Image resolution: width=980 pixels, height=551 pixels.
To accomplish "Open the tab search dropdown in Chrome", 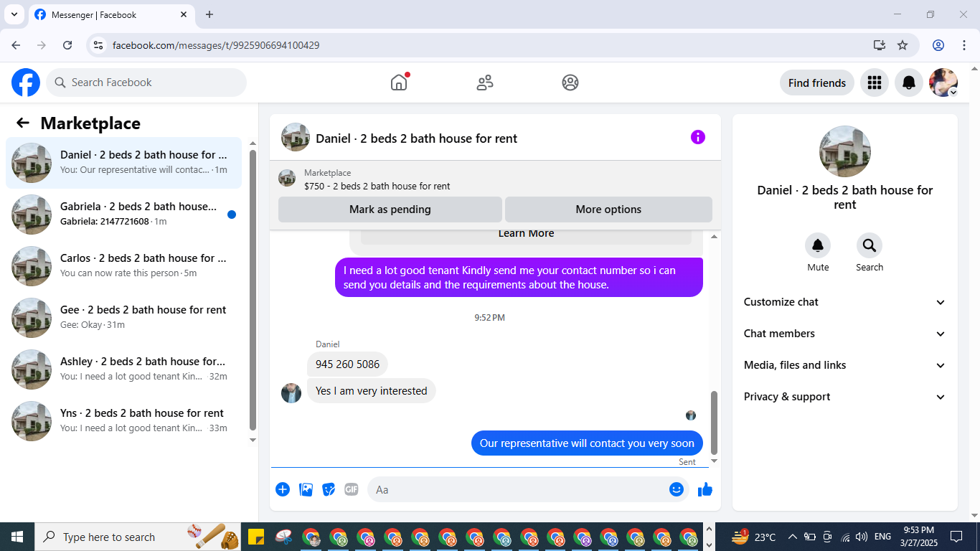I will 14,14.
